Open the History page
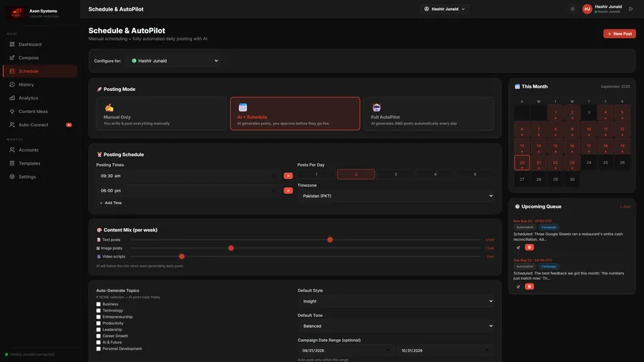This screenshot has width=644, height=362. click(x=40, y=84)
